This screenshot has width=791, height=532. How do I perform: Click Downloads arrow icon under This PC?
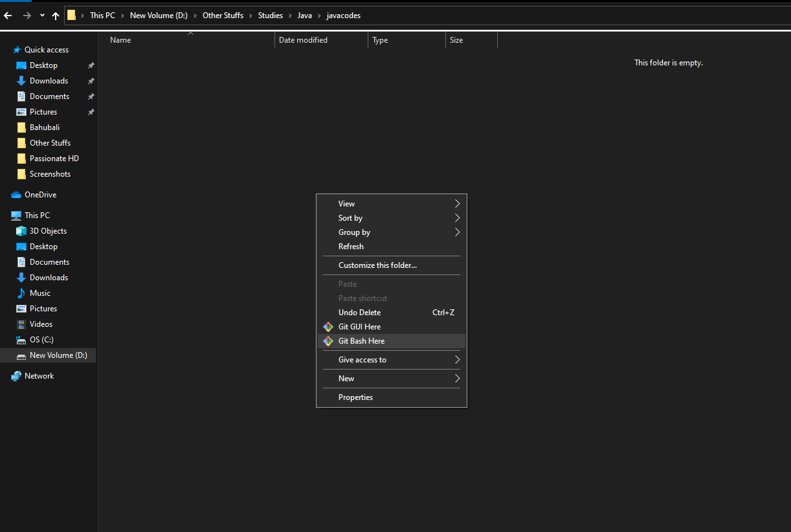[21, 278]
